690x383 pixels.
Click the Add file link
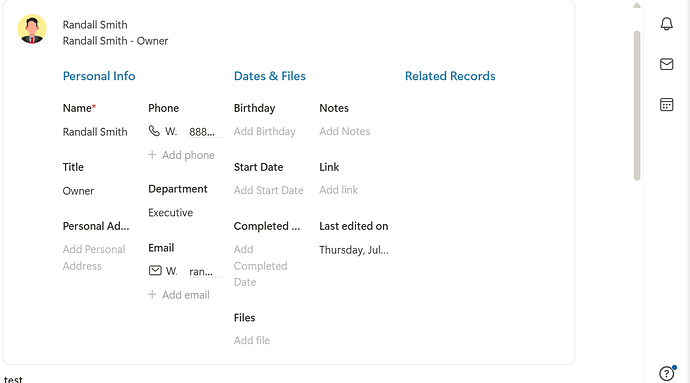click(x=252, y=340)
